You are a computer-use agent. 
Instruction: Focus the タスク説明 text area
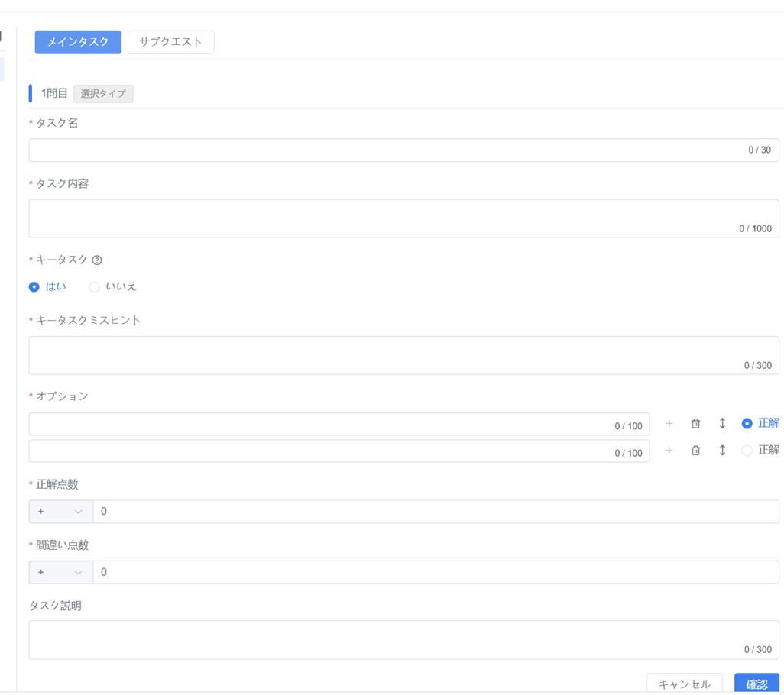[404, 640]
